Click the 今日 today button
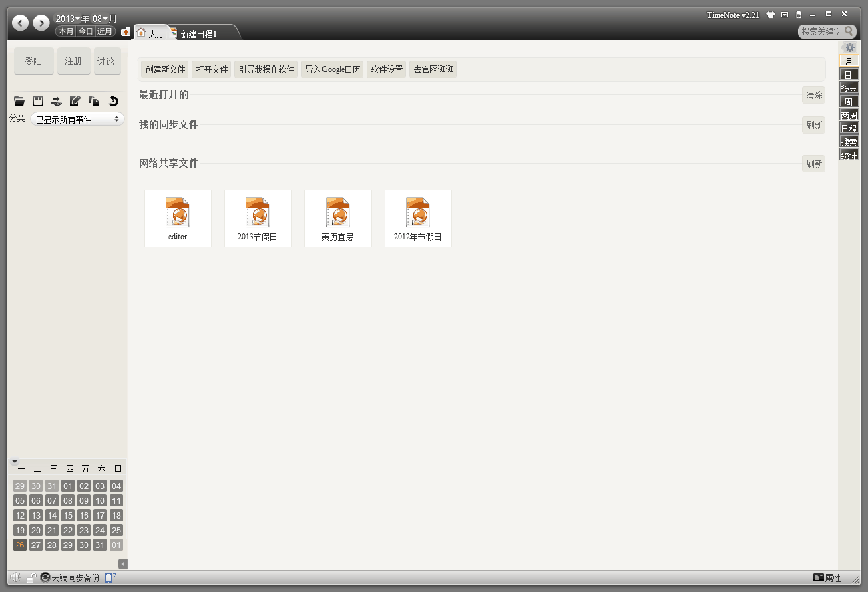The image size is (868, 592). pos(85,31)
